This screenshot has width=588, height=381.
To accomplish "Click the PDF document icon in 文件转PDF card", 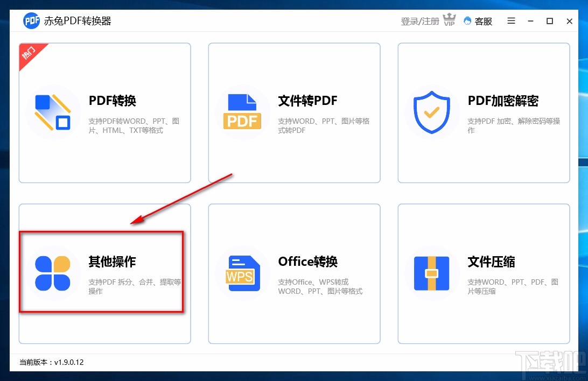I will click(242, 110).
